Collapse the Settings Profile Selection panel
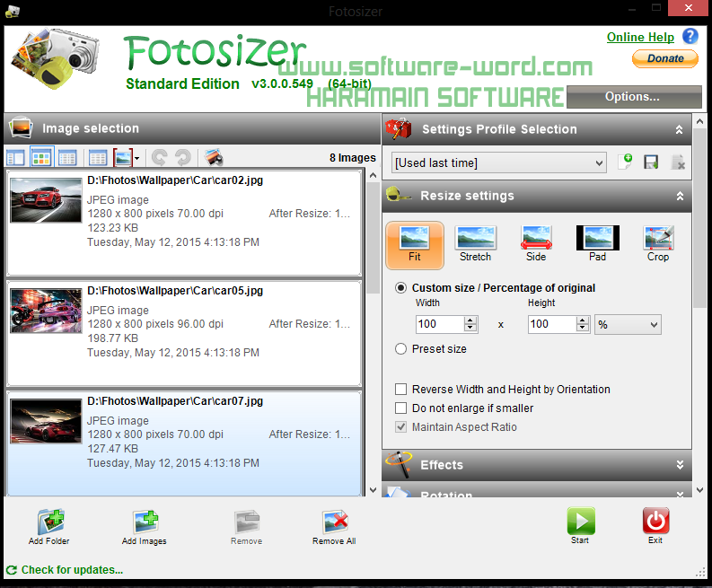 coord(680,130)
